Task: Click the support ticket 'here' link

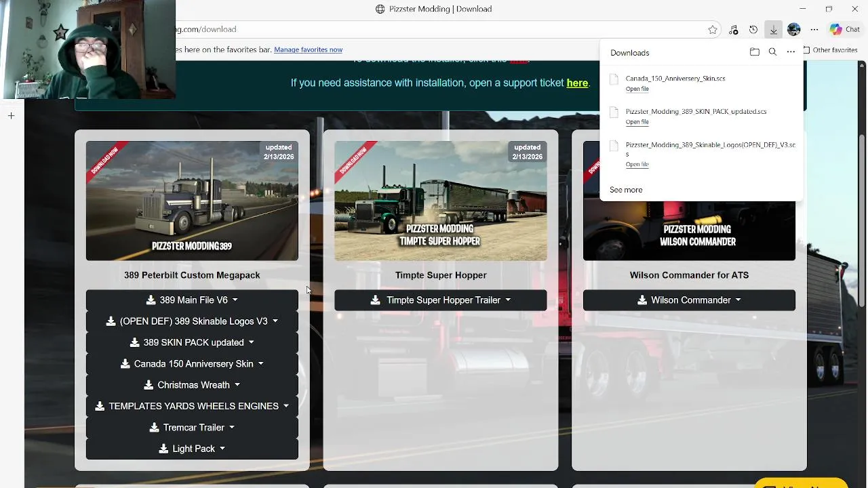Action: [x=577, y=83]
